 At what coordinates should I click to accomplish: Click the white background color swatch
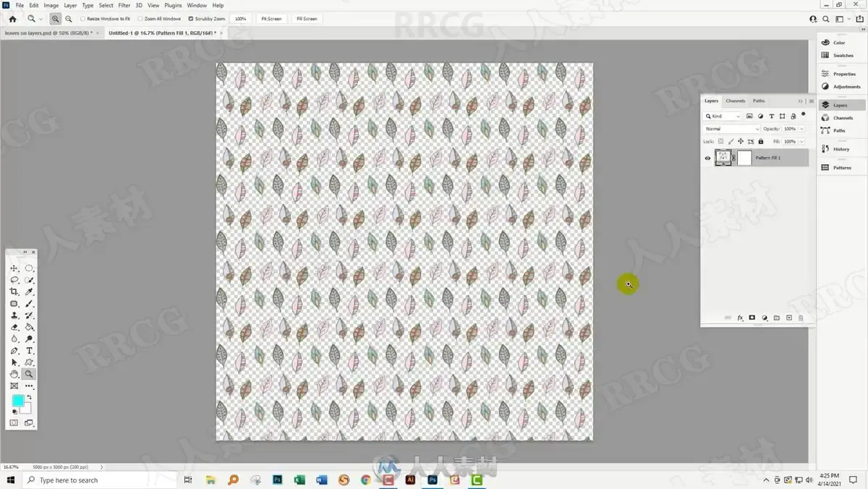click(x=27, y=410)
